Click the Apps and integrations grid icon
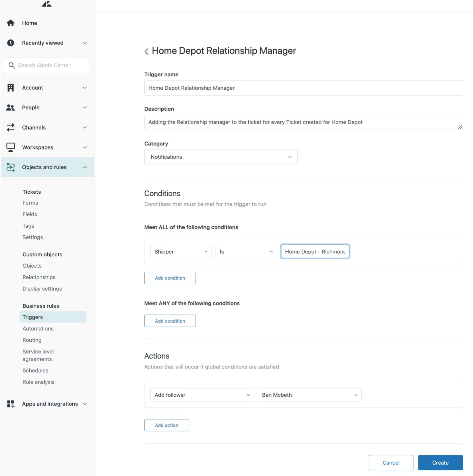This screenshot has height=476, width=473. [11, 404]
